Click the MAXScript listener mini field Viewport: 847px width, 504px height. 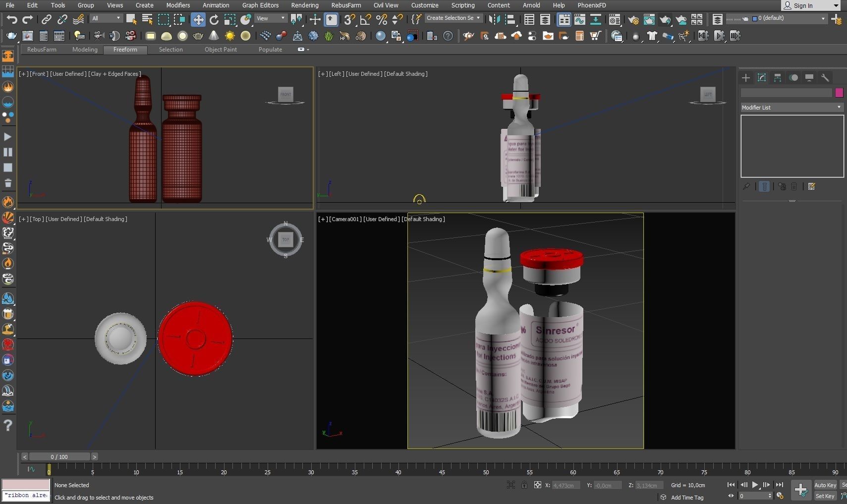point(26,496)
